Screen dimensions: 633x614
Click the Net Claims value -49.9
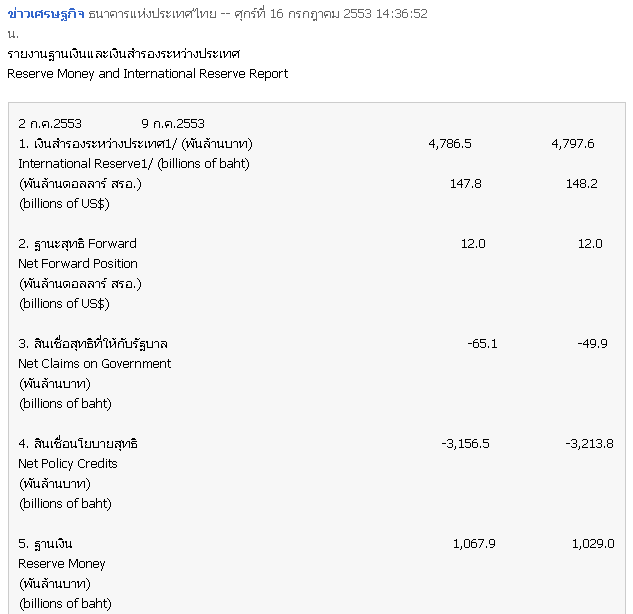(592, 344)
